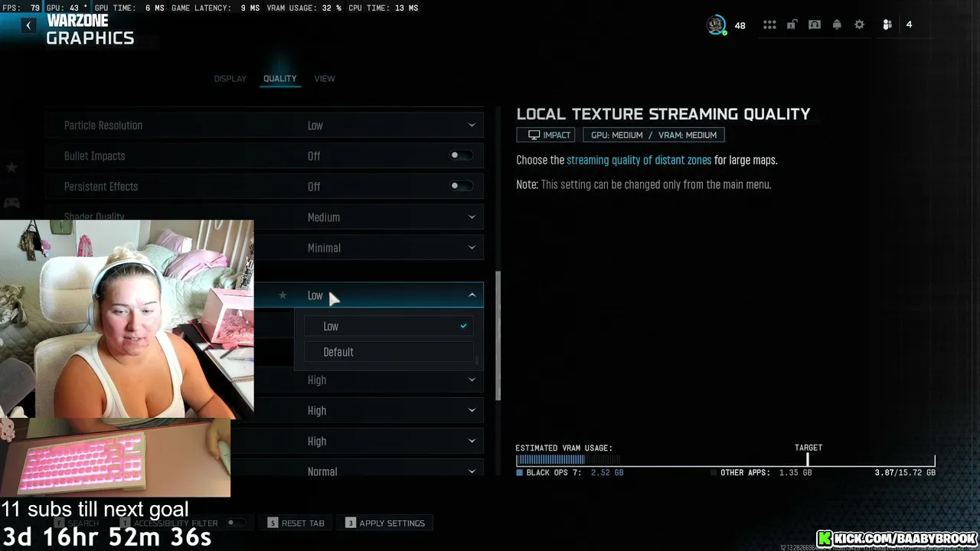Select the star favorites sidebar icon
The height and width of the screenshot is (551, 980).
coord(11,167)
